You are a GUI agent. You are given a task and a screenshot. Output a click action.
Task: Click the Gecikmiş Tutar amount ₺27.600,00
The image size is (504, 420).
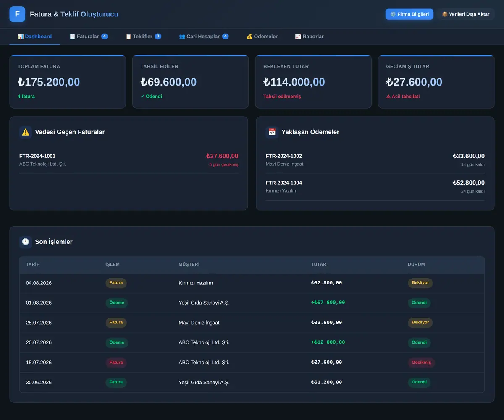coord(414,82)
